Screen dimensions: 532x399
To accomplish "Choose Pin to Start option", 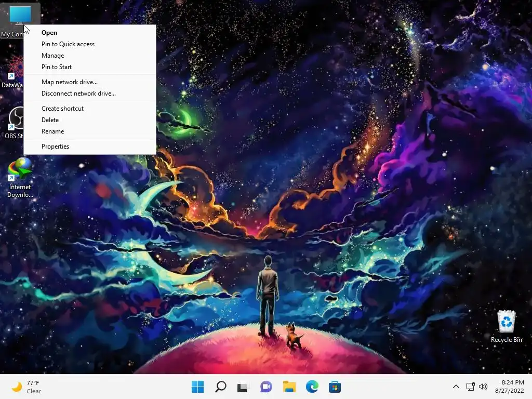I will [89, 67].
